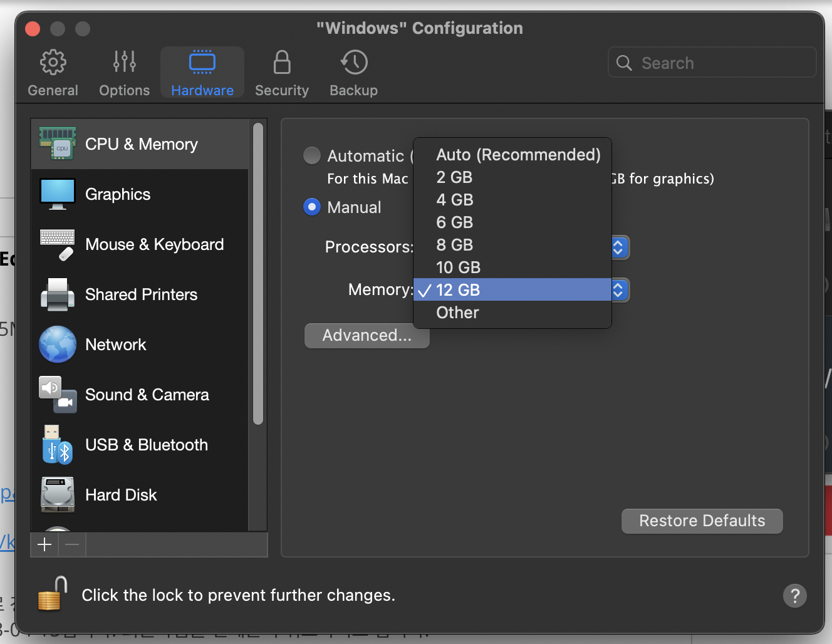Click the Memory dropdown stepper arrows

(x=619, y=290)
